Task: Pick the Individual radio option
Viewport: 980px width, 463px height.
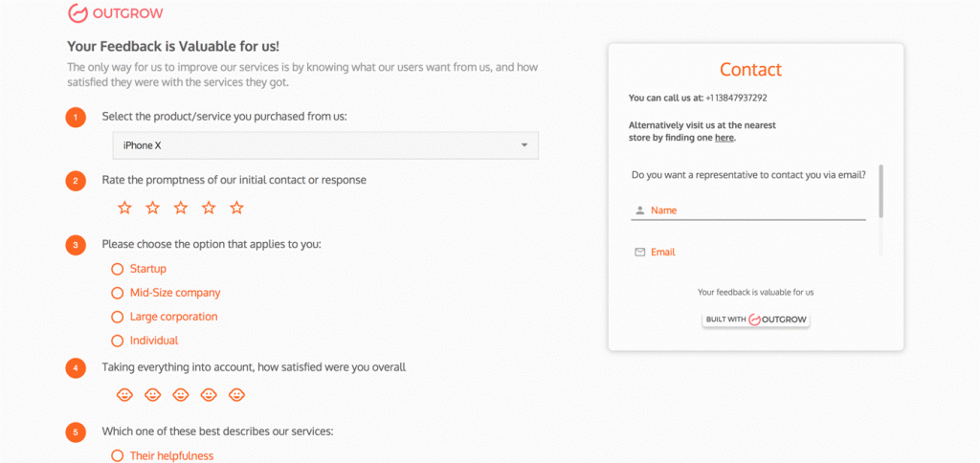Action: click(118, 341)
